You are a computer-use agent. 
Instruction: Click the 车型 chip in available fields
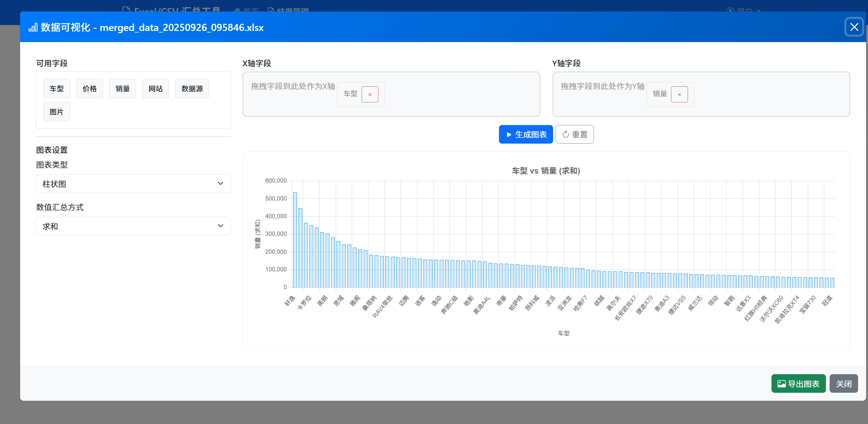pyautogui.click(x=56, y=89)
